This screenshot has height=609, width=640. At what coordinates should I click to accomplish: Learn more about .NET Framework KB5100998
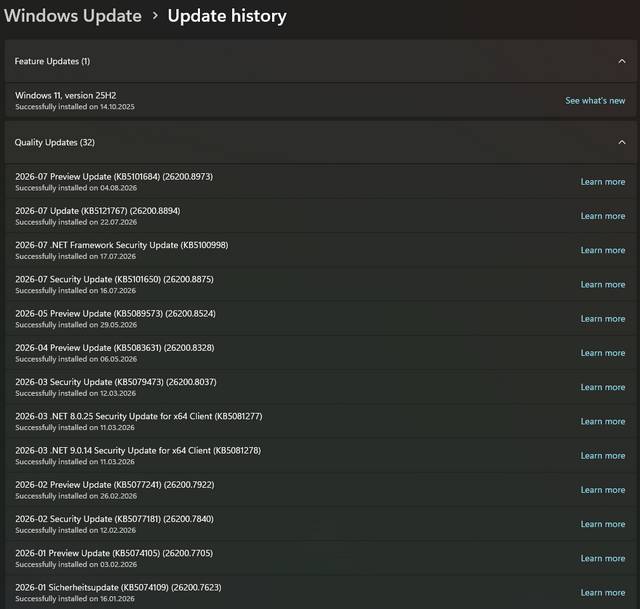tap(603, 250)
